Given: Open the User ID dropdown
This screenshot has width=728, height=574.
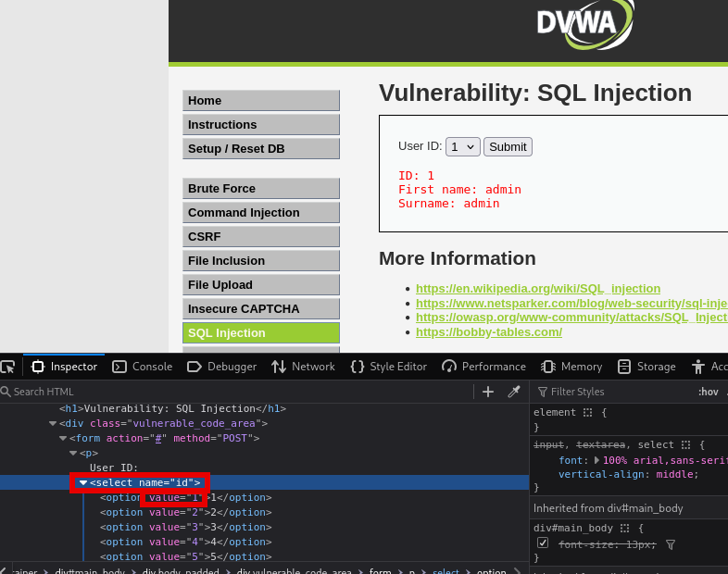Looking at the screenshot, I should (x=463, y=146).
